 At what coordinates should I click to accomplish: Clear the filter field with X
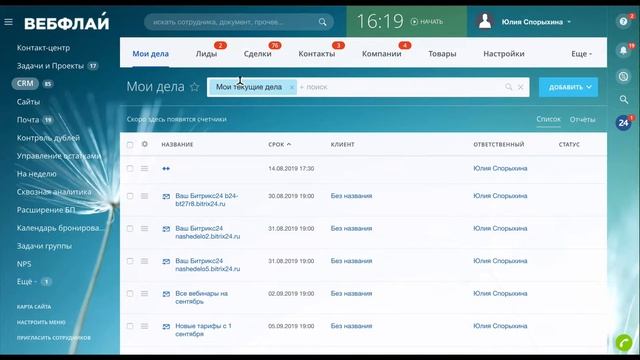(520, 87)
